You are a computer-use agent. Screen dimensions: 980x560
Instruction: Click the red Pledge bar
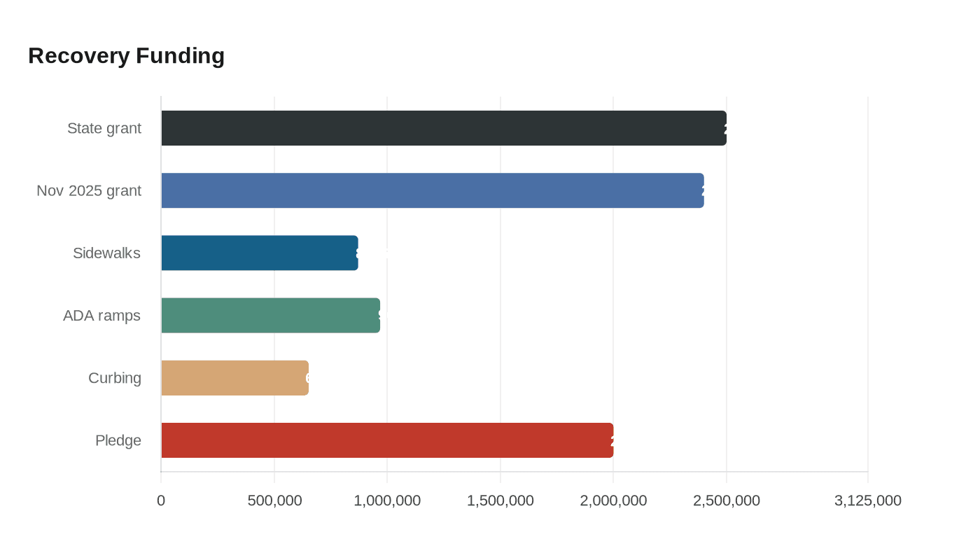pos(387,440)
